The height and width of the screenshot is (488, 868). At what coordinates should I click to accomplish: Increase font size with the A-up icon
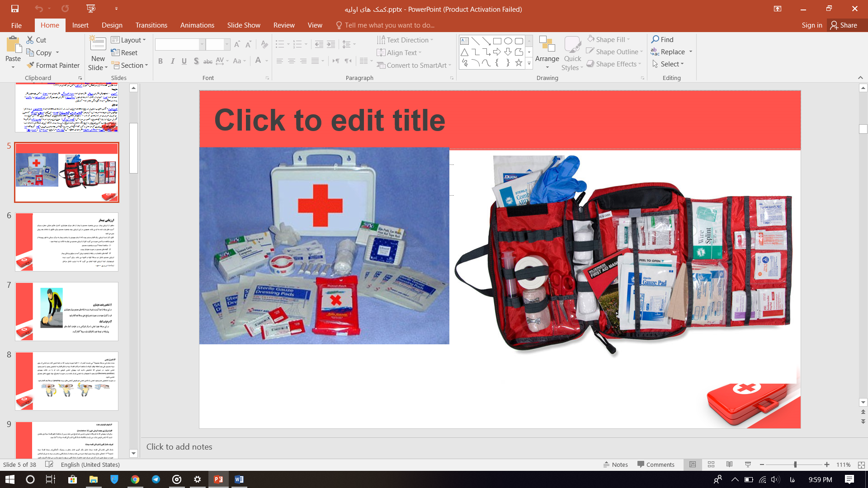237,44
